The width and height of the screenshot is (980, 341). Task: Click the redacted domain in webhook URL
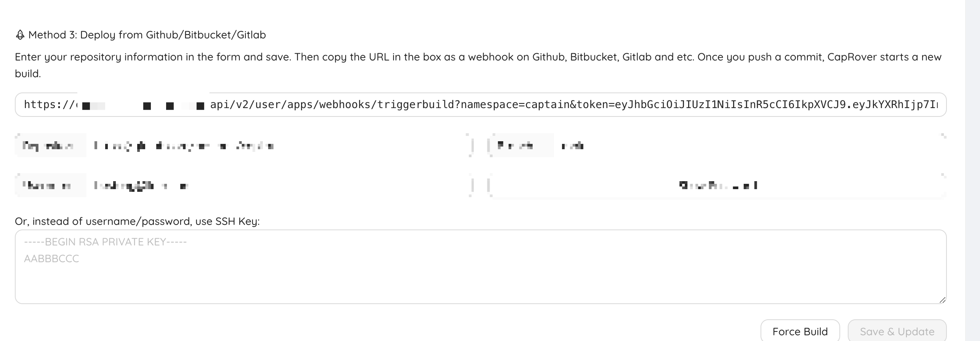point(143,105)
